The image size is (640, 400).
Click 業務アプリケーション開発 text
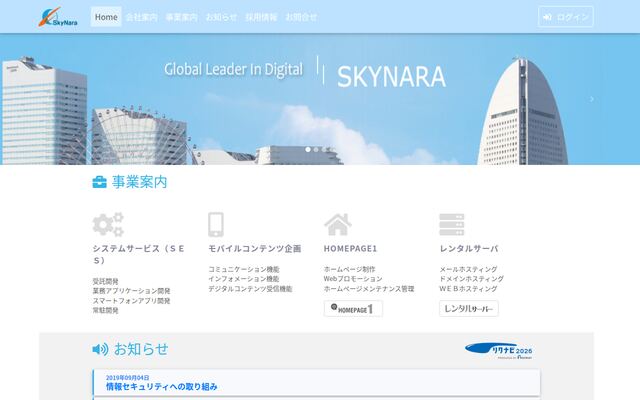click(131, 291)
